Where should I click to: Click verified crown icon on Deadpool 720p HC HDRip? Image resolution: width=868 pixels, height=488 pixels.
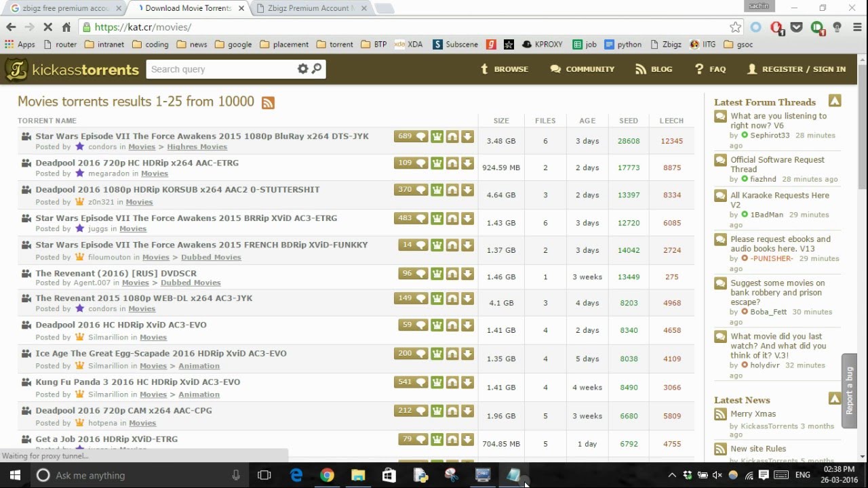[x=437, y=163]
